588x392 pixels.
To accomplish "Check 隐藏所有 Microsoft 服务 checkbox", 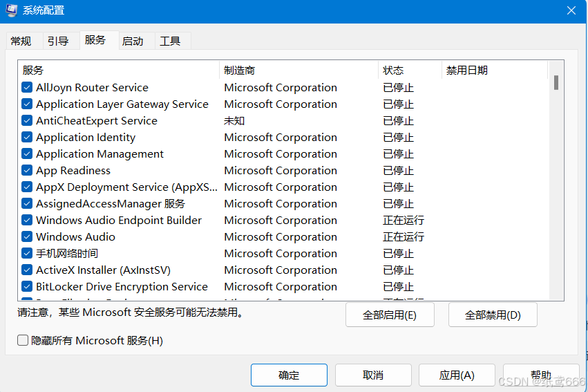I will click(23, 341).
